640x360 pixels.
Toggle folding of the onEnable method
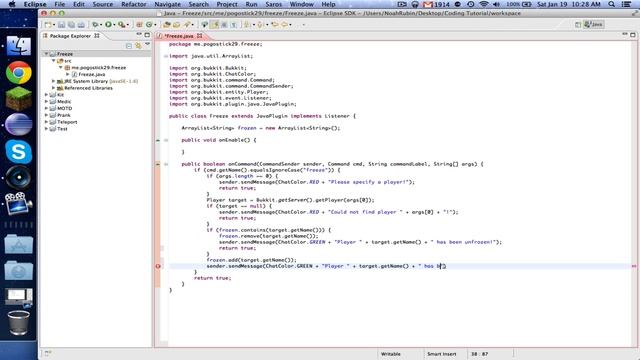pyautogui.click(x=166, y=140)
